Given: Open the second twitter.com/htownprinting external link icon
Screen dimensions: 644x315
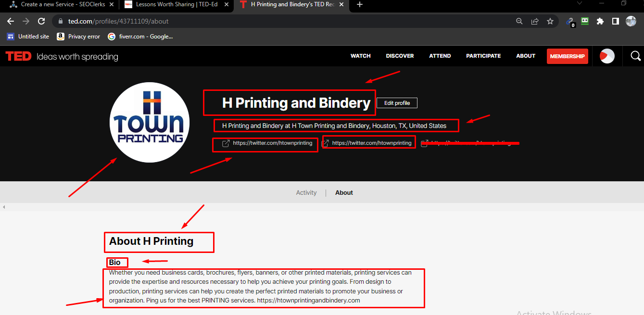Looking at the screenshot, I should (326, 143).
